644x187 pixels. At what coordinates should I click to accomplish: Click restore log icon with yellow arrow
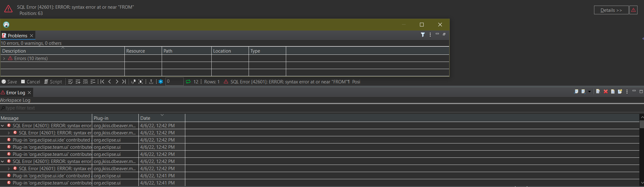tap(620, 91)
